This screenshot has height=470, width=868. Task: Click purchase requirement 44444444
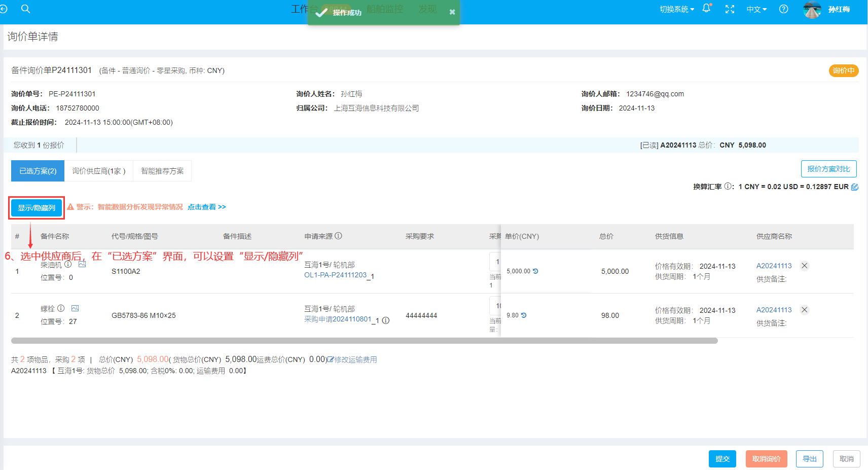coord(421,315)
